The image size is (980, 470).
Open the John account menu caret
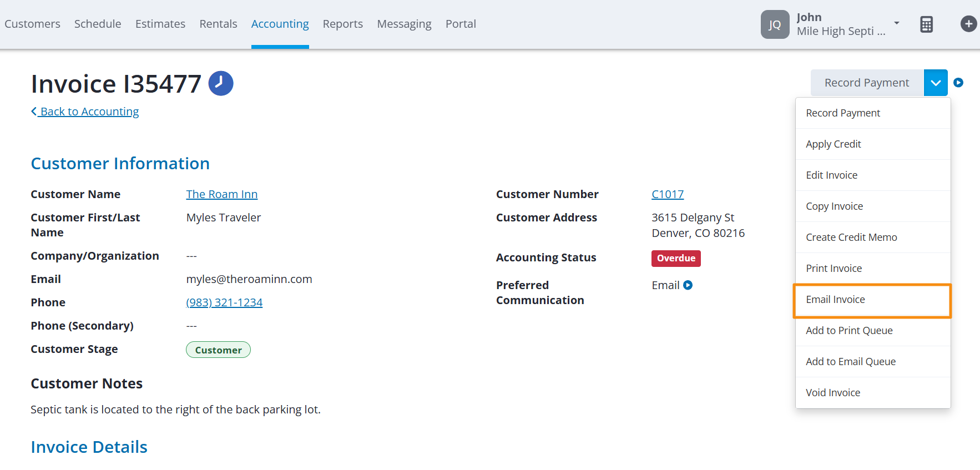[x=897, y=23]
